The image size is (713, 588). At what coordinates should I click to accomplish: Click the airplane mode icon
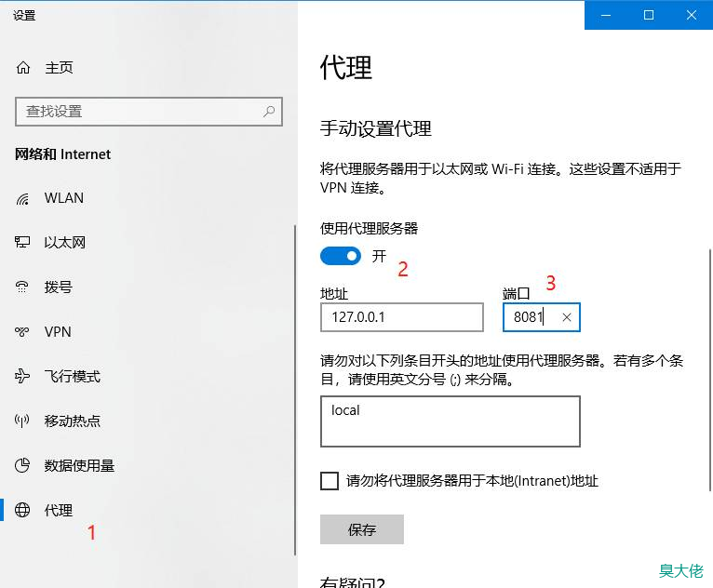(x=22, y=376)
